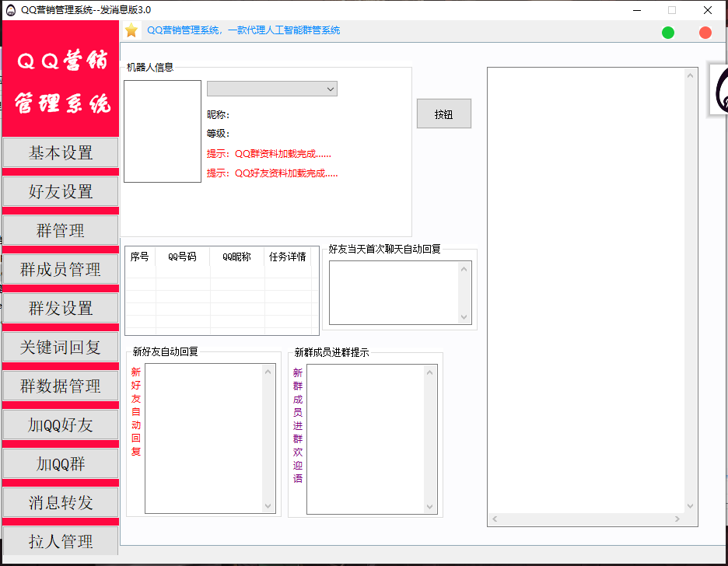
Task: Click the yellow star icon in header
Action: [131, 30]
